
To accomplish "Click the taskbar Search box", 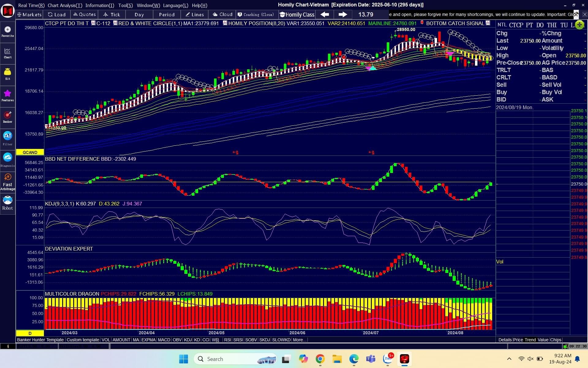I will click(235, 359).
